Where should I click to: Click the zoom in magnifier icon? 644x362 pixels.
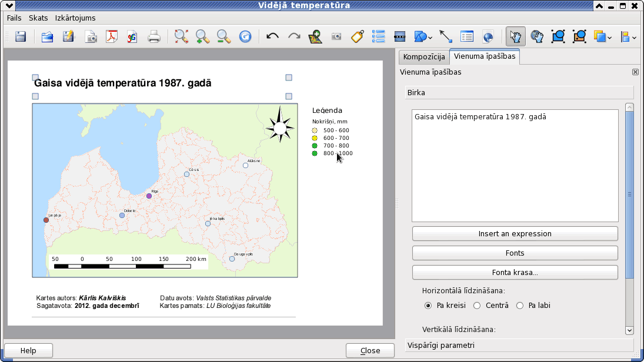click(x=202, y=37)
